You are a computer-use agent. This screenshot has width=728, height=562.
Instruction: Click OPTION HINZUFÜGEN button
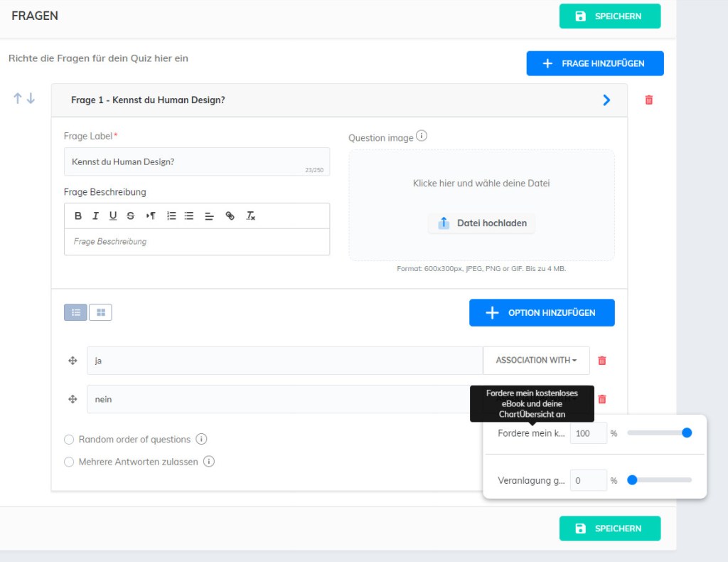541,313
